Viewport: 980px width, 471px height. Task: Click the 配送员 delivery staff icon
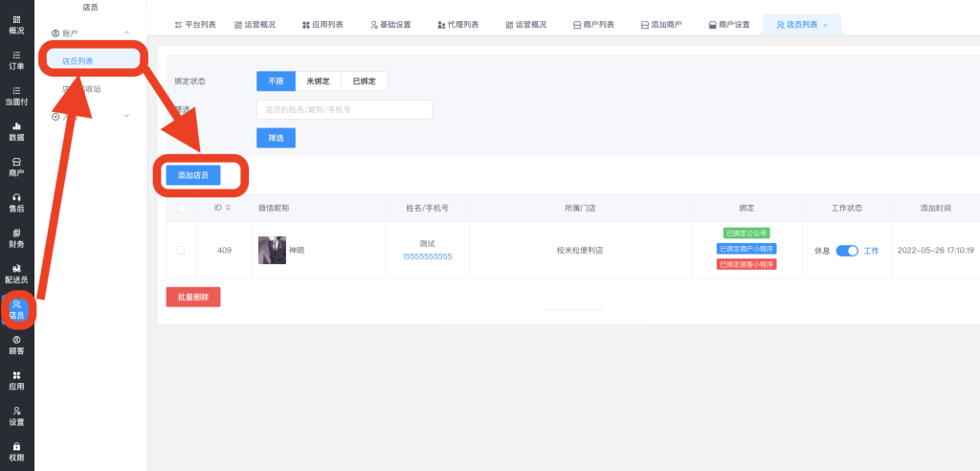[x=16, y=274]
